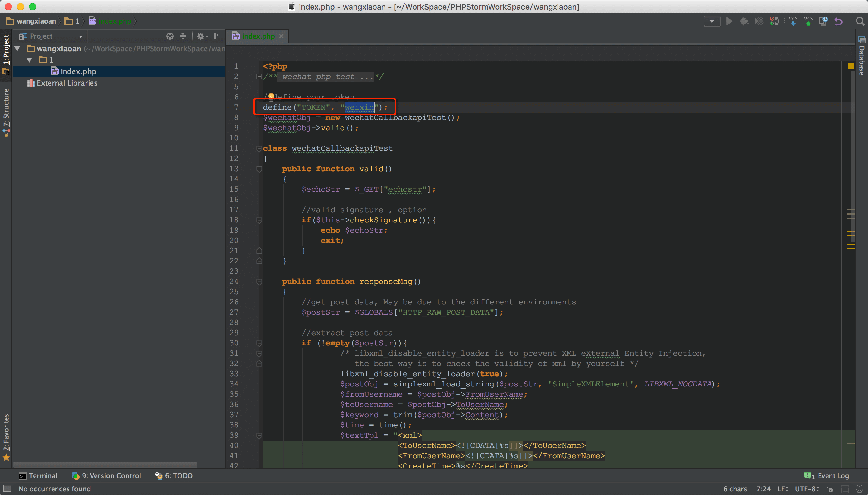Hide the Project panel with hide icon
The height and width of the screenshot is (495, 868).
click(x=218, y=36)
